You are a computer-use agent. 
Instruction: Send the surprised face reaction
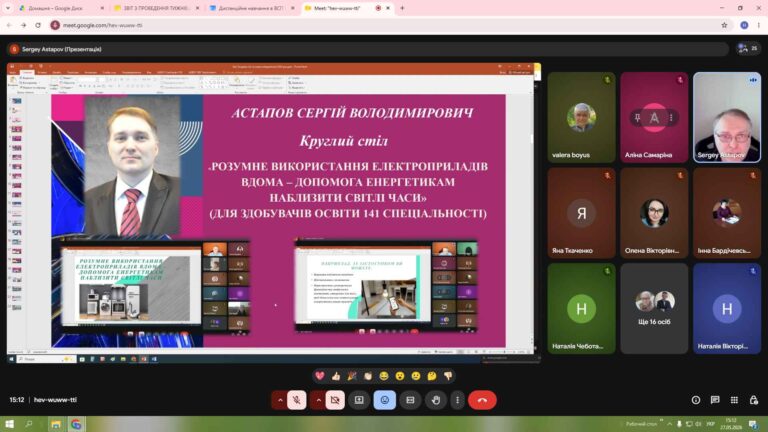[x=400, y=376]
